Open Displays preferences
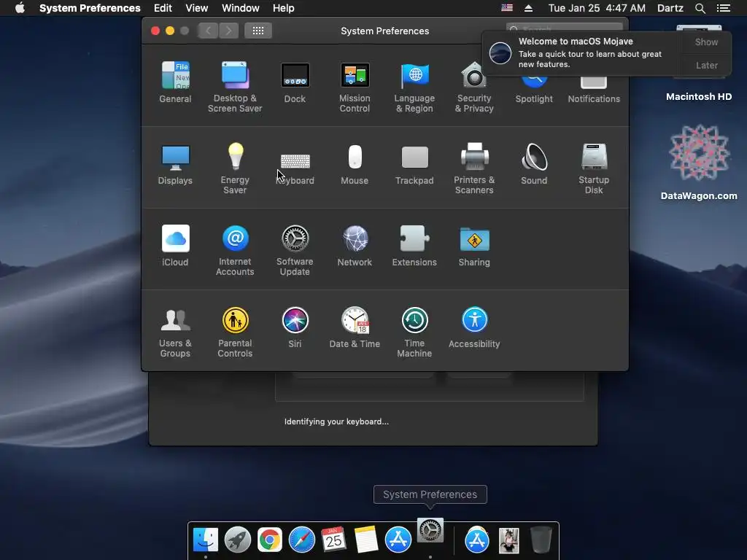747x560 pixels. tap(175, 164)
